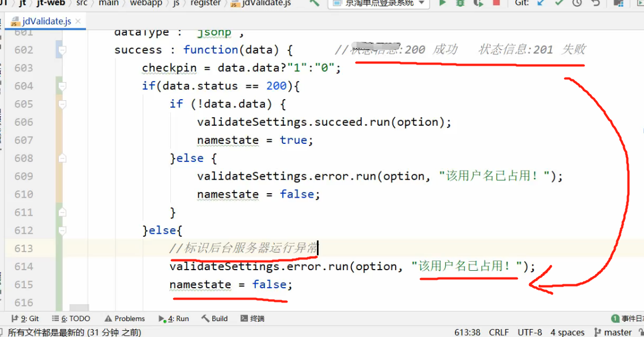Image resolution: width=644 pixels, height=337 pixels.
Task: Open jt-web in the breadcrumb path
Action: (51, 3)
